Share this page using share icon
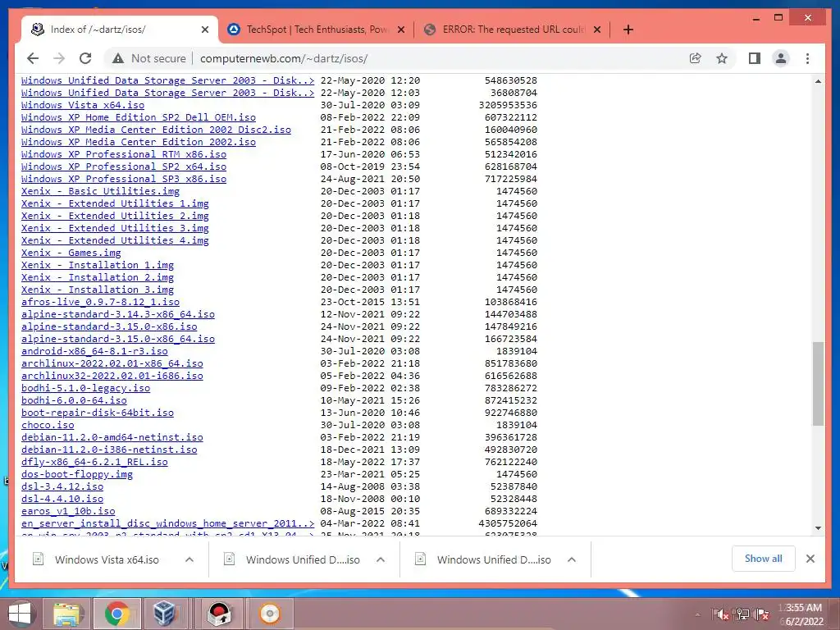 click(x=696, y=58)
